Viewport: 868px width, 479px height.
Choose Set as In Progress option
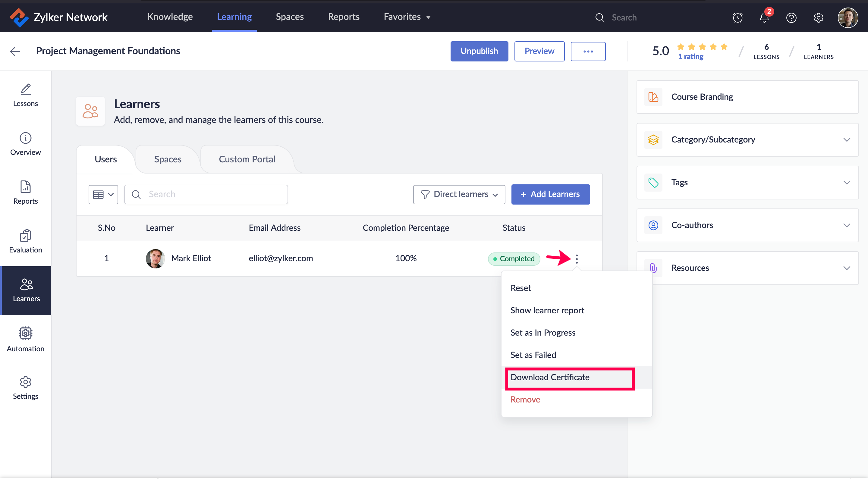pos(542,333)
